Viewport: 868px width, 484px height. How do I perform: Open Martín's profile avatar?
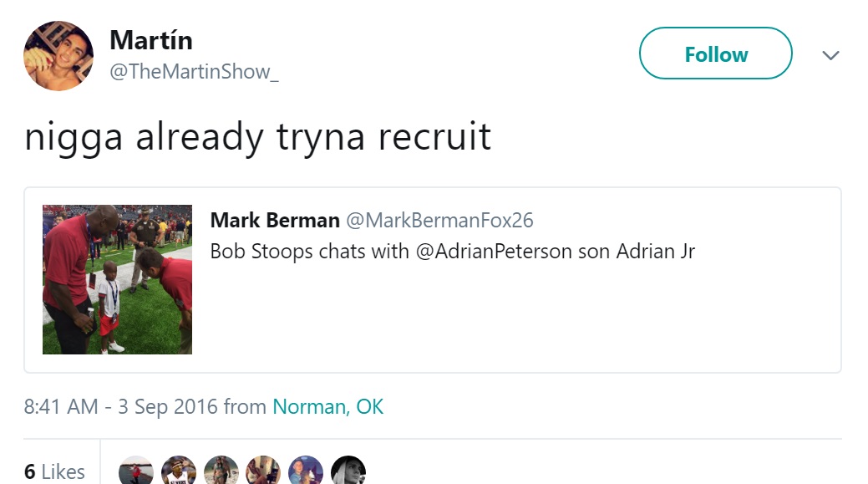58,56
